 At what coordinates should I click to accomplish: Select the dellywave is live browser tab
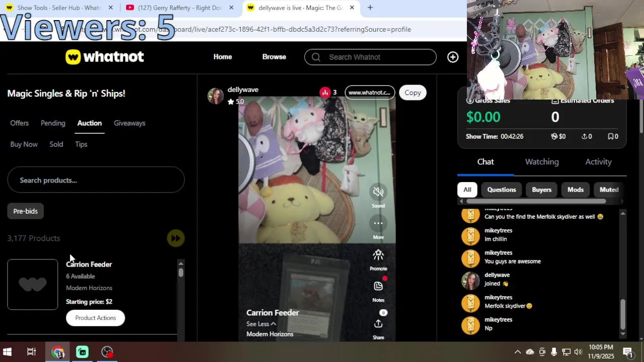tap(300, 8)
